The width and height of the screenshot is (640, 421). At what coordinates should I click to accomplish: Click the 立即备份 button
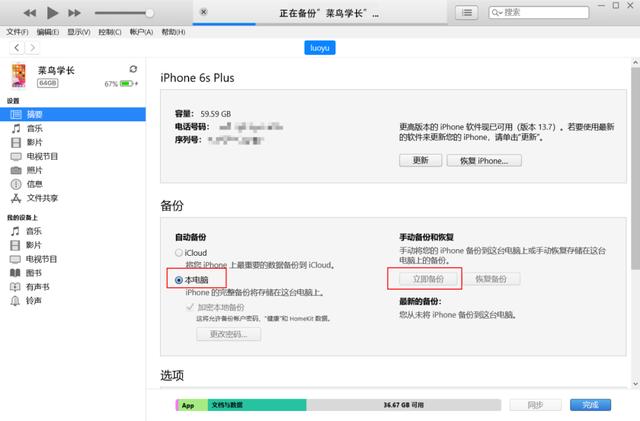[x=428, y=279]
